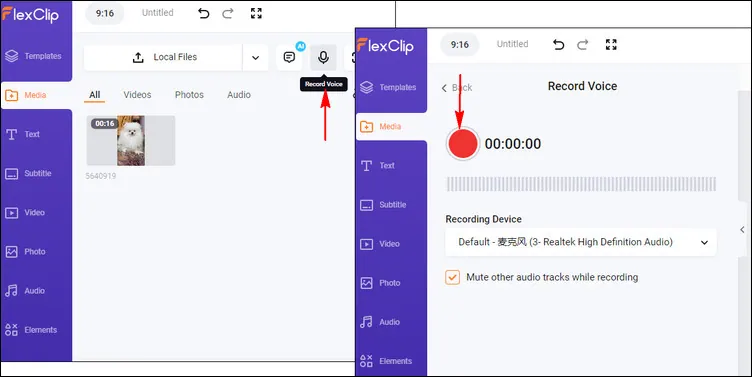The height and width of the screenshot is (377, 752).
Task: Click Local Files upload button in left window
Action: [163, 58]
